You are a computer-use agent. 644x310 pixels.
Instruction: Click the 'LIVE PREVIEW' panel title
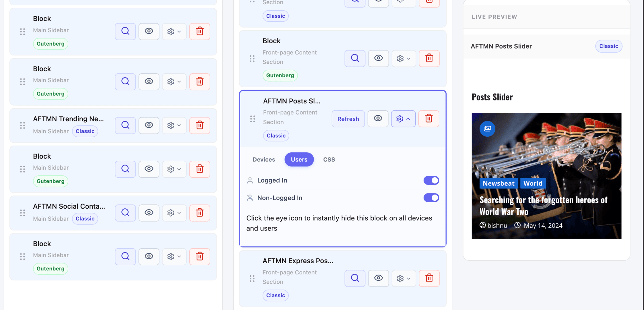[x=494, y=17]
